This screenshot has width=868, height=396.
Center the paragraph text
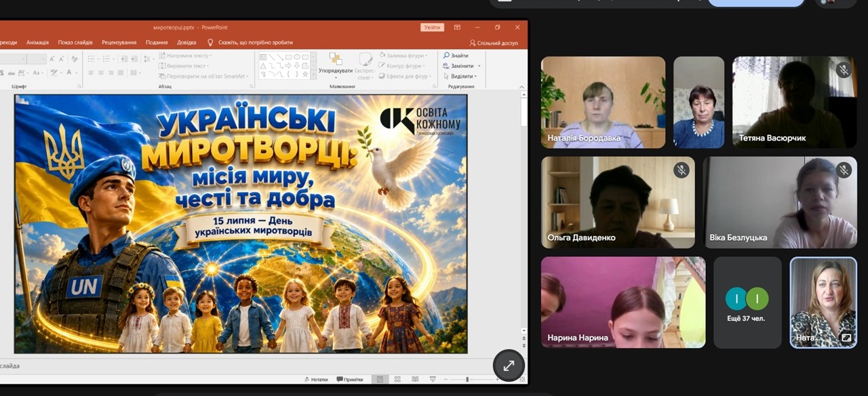pos(100,73)
